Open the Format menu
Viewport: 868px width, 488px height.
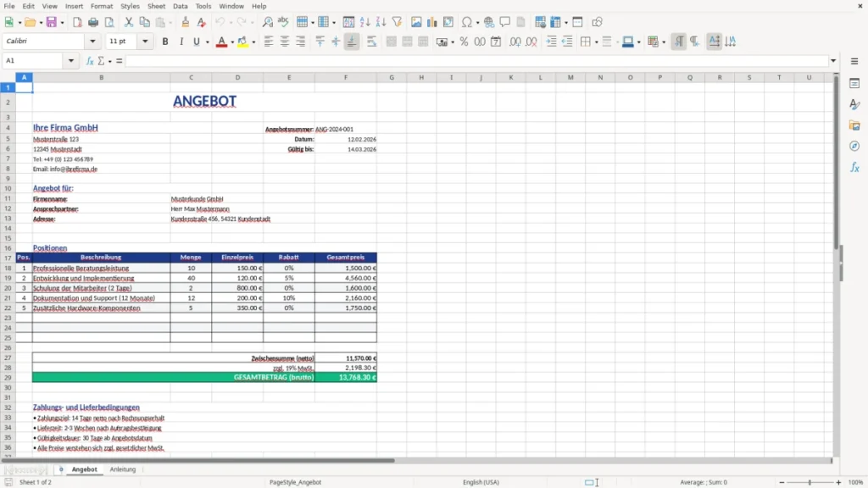tap(102, 6)
